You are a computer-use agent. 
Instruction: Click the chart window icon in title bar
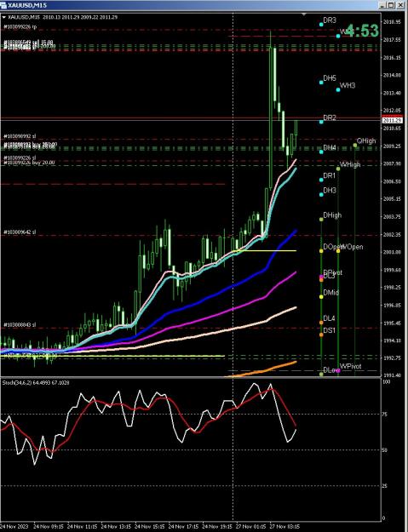pos(3,5)
